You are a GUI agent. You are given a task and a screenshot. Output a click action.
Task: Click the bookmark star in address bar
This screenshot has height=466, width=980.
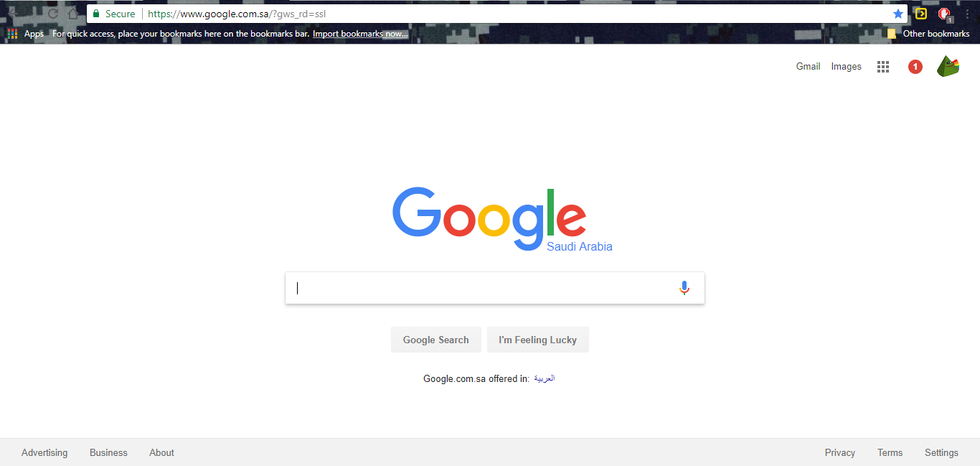898,14
